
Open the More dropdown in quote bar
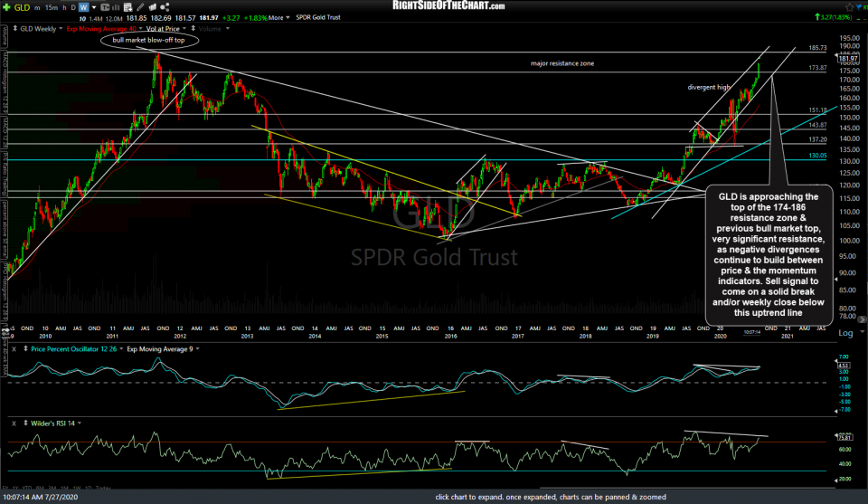tap(279, 18)
